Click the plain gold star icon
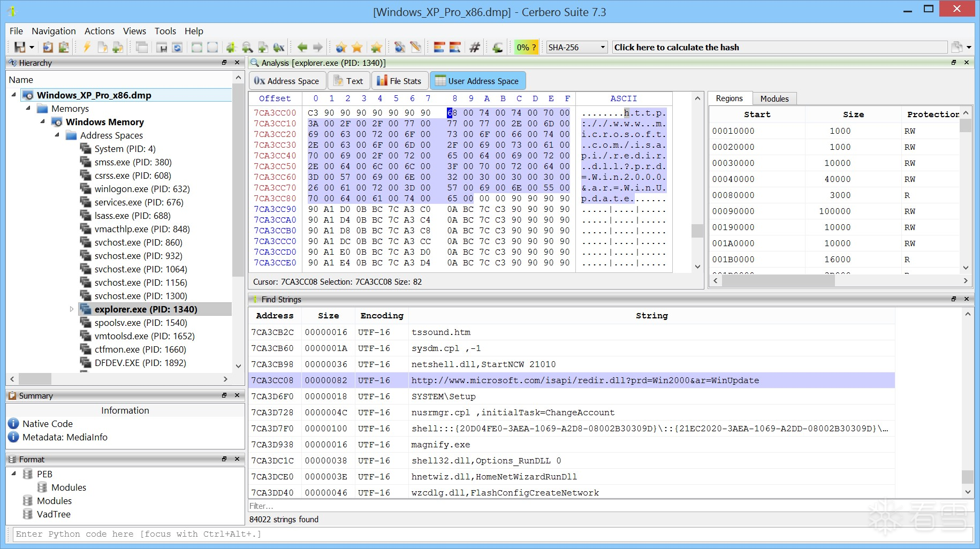Image resolution: width=980 pixels, height=549 pixels. [357, 48]
